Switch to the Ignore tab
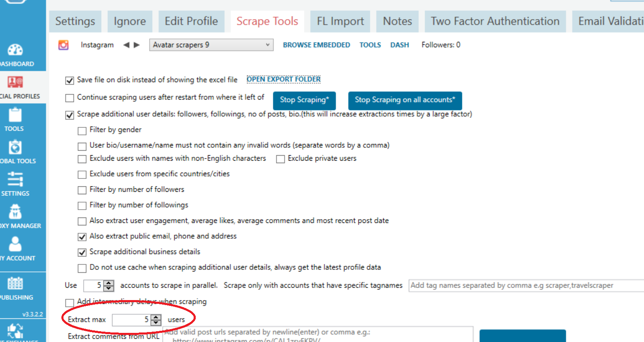Image resolution: width=644 pixels, height=342 pixels. point(130,21)
